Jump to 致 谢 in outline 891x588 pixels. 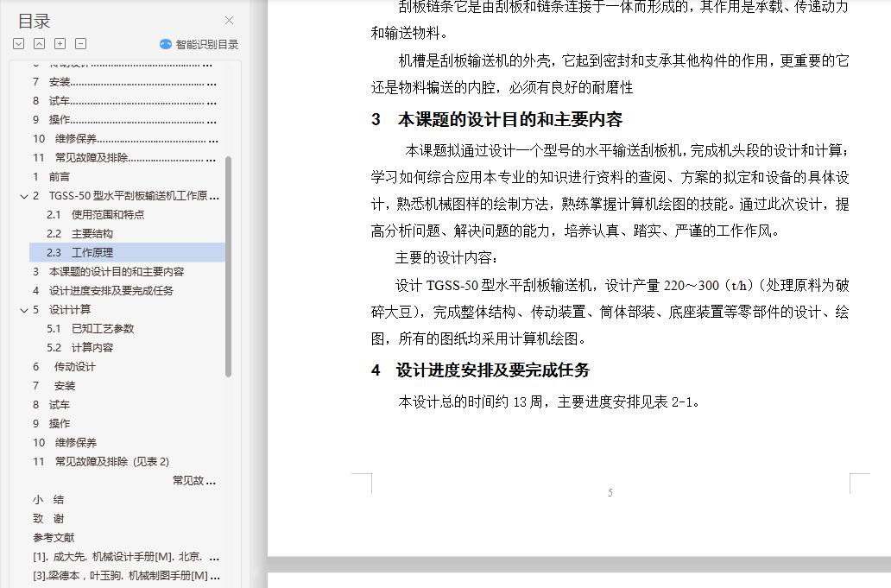[x=48, y=518]
